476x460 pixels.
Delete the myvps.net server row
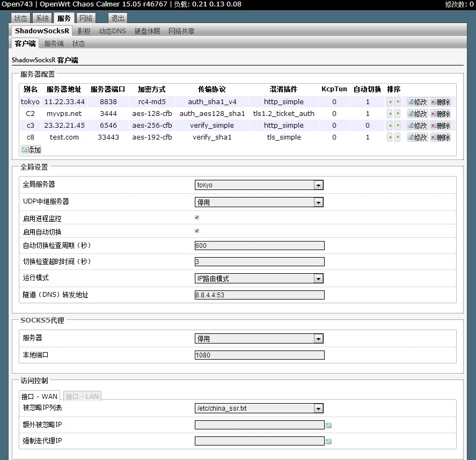tap(441, 114)
